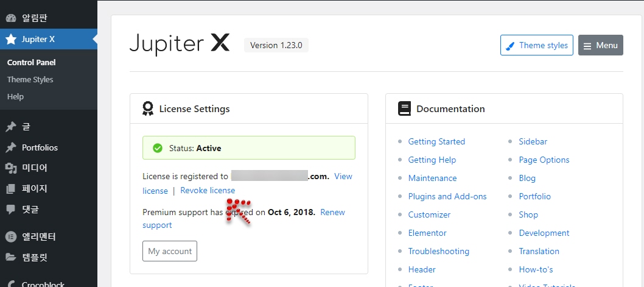
Task: Click the Renew support link
Action: 333,212
